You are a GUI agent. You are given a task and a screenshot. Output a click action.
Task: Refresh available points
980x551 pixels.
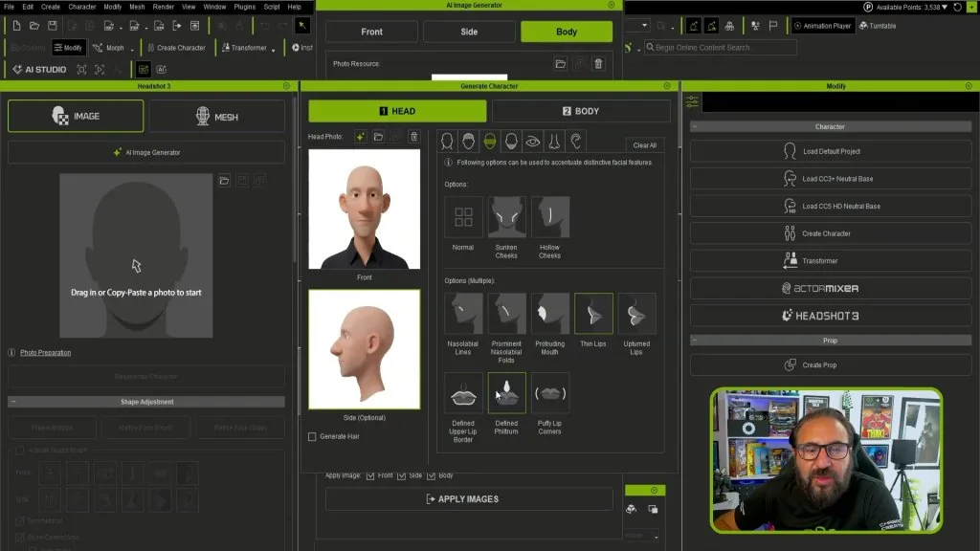[957, 7]
